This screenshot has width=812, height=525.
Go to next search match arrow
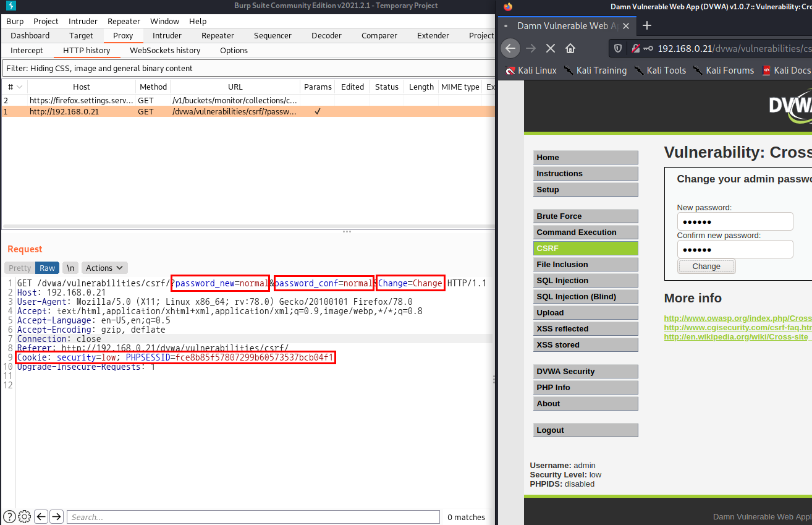click(56, 516)
